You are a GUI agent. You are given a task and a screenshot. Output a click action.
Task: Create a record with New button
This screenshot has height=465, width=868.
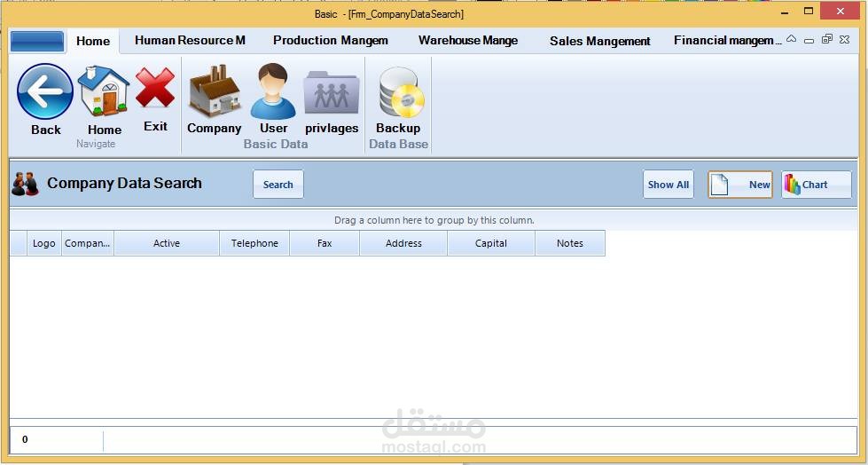tap(740, 185)
